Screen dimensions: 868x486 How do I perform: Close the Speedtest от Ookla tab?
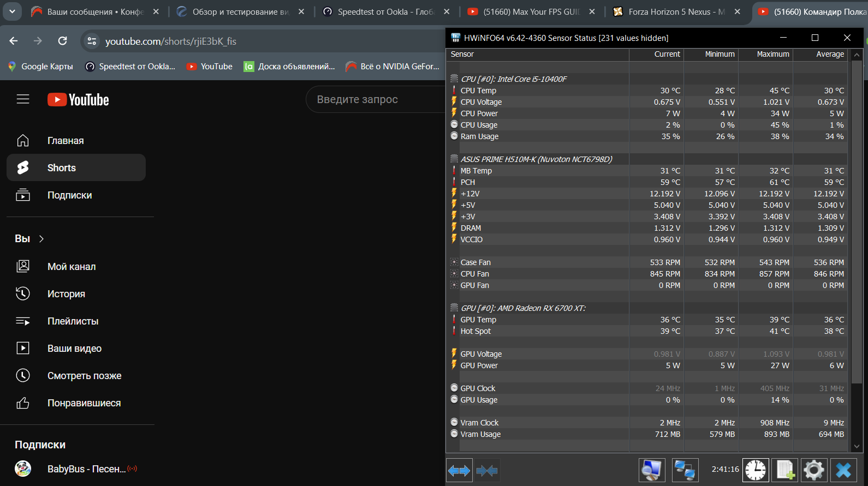coord(447,11)
